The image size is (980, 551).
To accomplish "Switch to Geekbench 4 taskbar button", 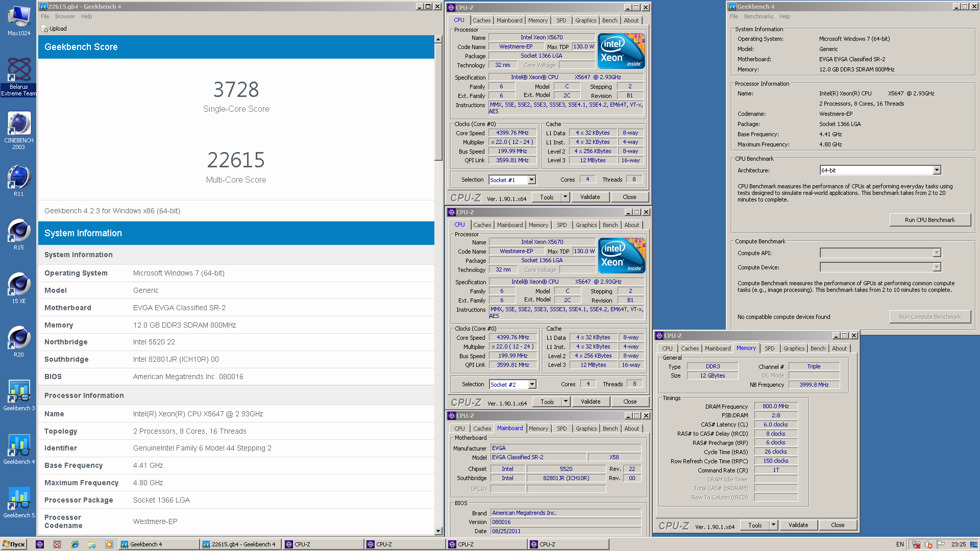I will click(158, 544).
